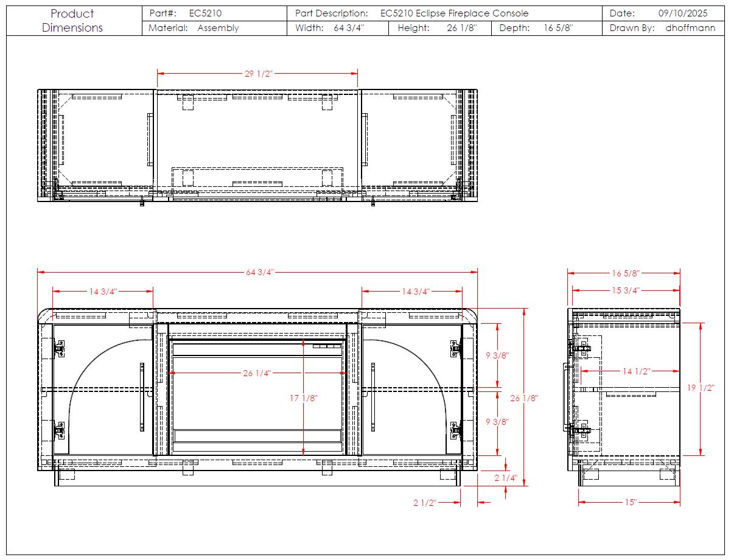Select the 19 1/2" side view dimension

point(701,388)
